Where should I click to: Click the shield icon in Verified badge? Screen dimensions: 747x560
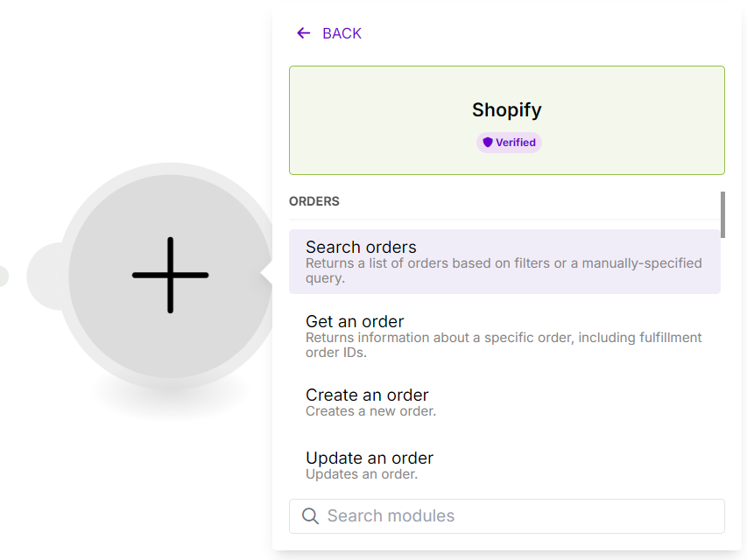tap(488, 143)
